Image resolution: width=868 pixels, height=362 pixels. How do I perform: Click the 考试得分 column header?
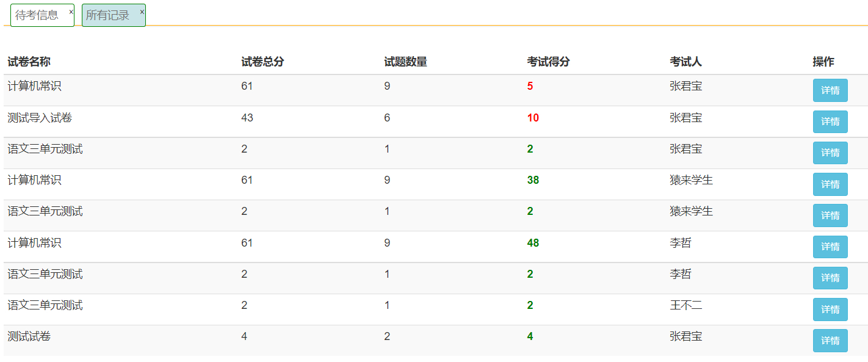[x=548, y=62]
